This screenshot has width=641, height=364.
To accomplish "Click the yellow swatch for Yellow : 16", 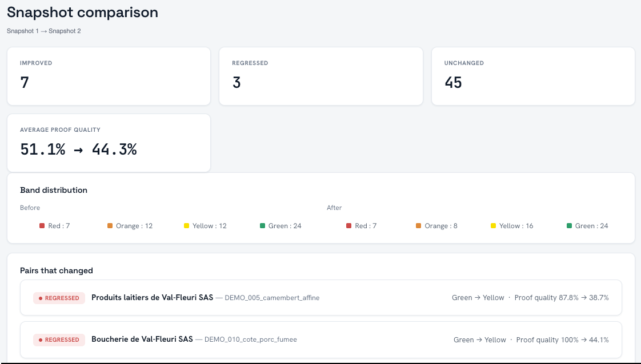I will coord(493,226).
